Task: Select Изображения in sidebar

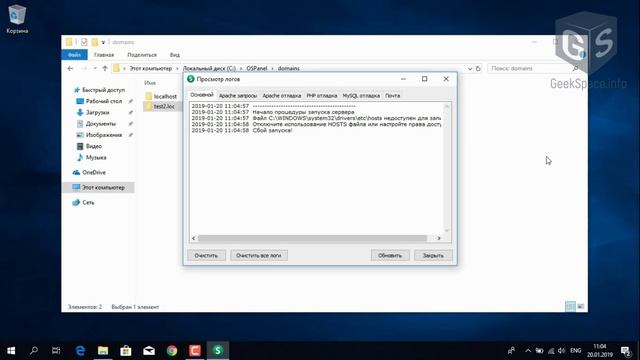Action: pyautogui.click(x=104, y=135)
